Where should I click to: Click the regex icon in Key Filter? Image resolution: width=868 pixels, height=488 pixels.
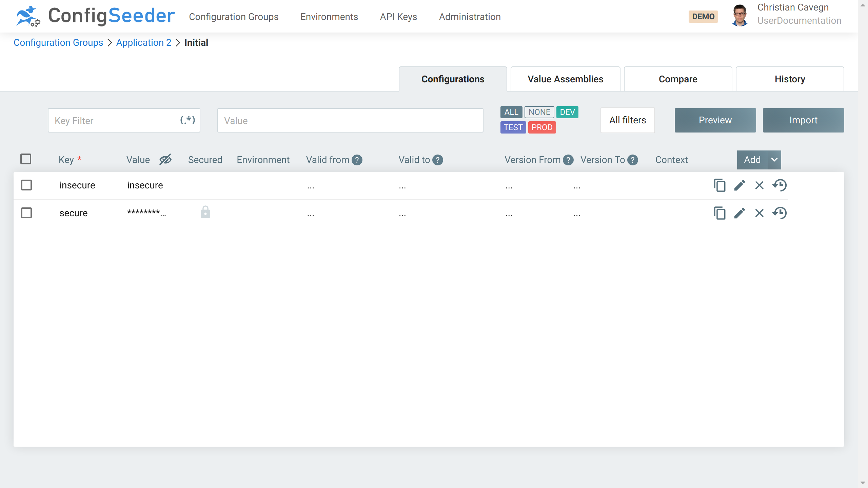click(188, 120)
